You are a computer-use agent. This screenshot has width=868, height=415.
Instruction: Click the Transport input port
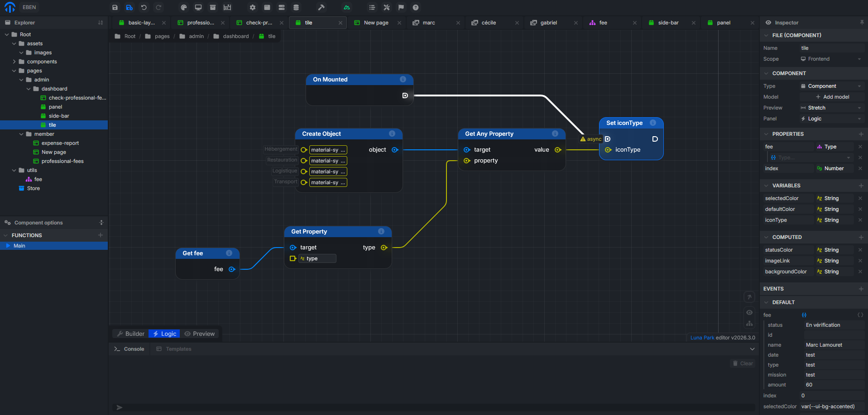pyautogui.click(x=304, y=182)
